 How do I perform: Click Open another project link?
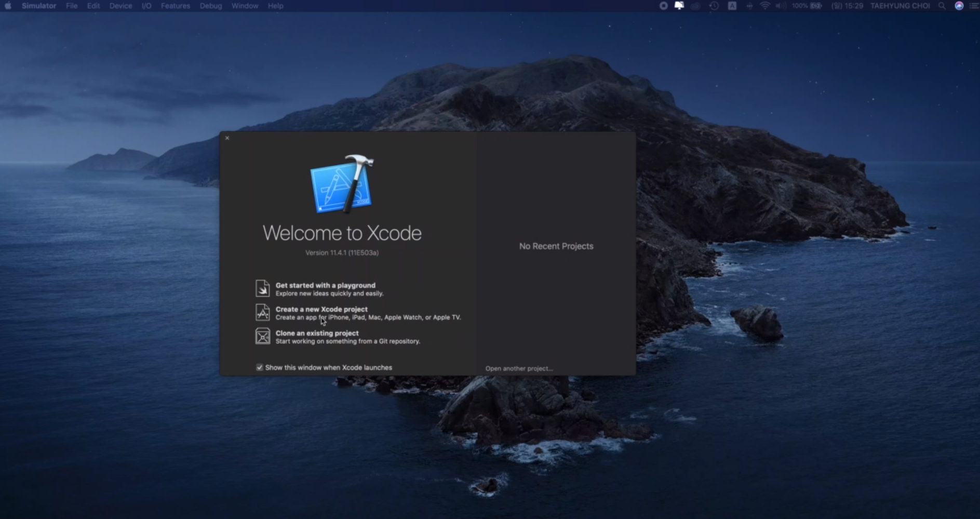519,368
